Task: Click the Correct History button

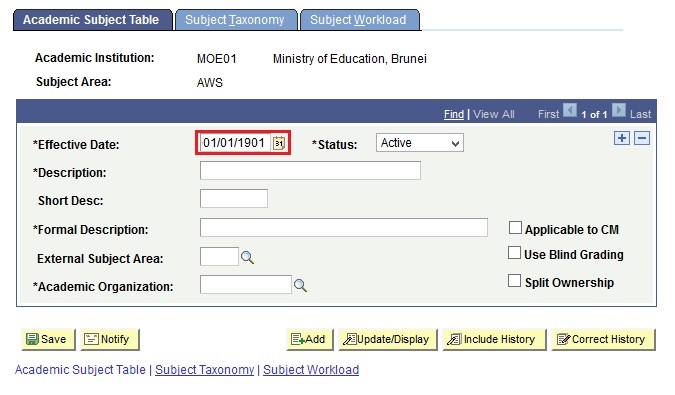Action: tap(603, 339)
